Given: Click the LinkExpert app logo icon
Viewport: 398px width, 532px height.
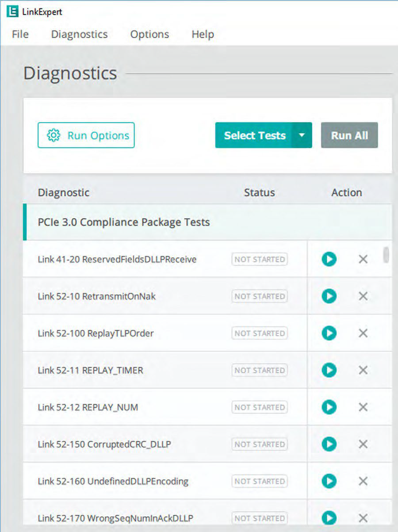Looking at the screenshot, I should click(x=12, y=11).
